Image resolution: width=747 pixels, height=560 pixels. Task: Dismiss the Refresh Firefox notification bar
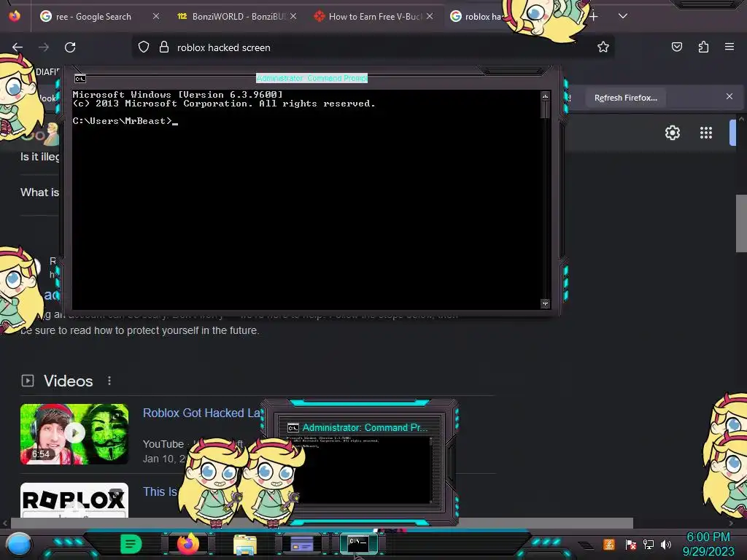(729, 96)
